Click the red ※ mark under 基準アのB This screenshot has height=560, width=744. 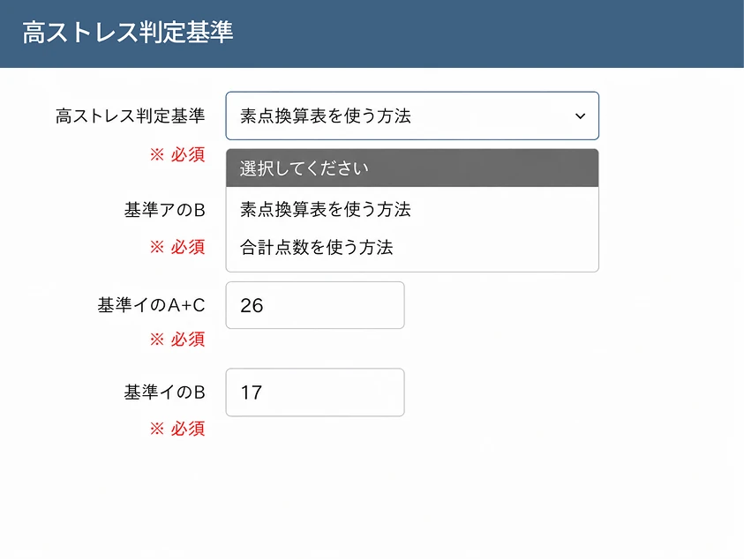click(157, 247)
